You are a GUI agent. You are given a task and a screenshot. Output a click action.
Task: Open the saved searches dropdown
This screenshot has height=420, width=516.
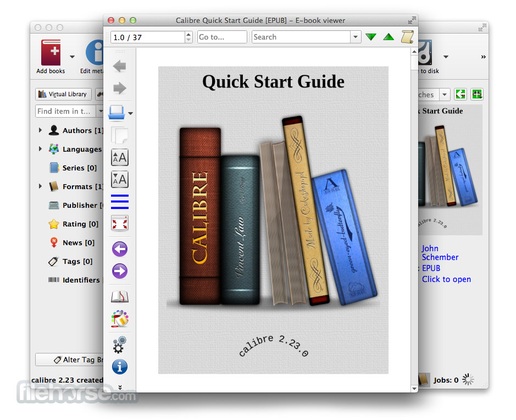[444, 95]
